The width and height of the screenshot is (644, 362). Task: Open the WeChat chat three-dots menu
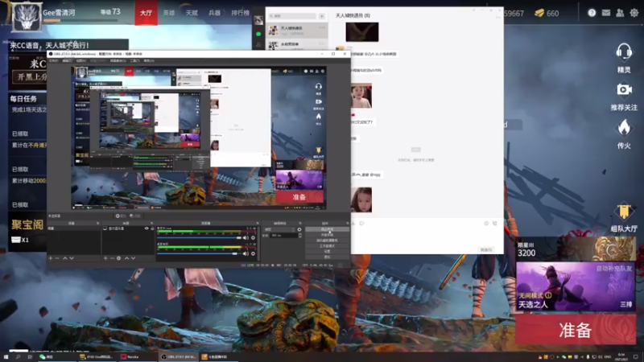pos(498,17)
